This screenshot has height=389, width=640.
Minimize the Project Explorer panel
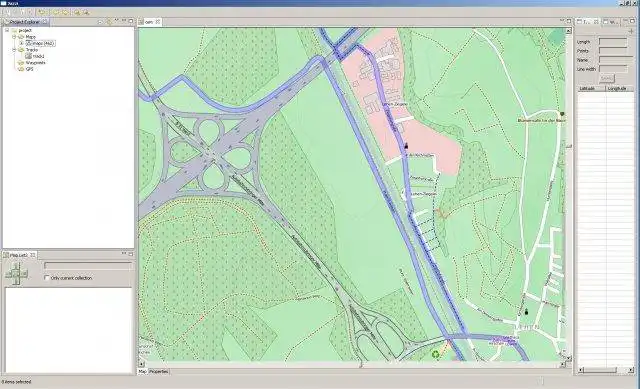pos(124,20)
